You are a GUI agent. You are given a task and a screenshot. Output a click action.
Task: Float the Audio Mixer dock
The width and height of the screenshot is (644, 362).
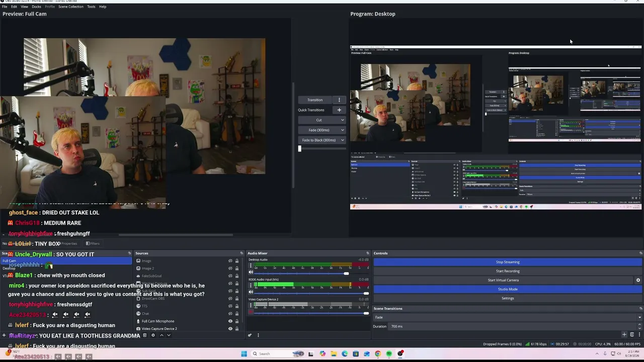click(x=367, y=253)
